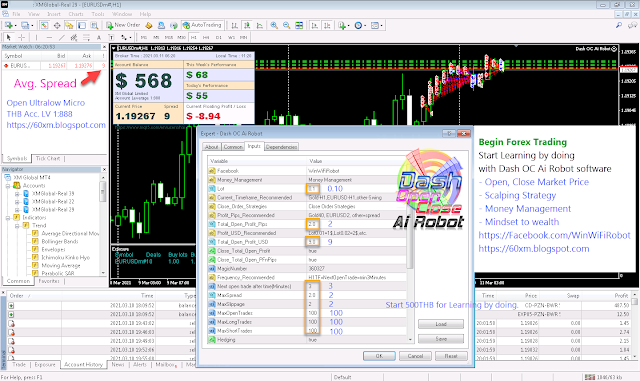The height and width of the screenshot is (381, 640).
Task: Open the Profiles dropdown arrow
Action: pos(32,25)
